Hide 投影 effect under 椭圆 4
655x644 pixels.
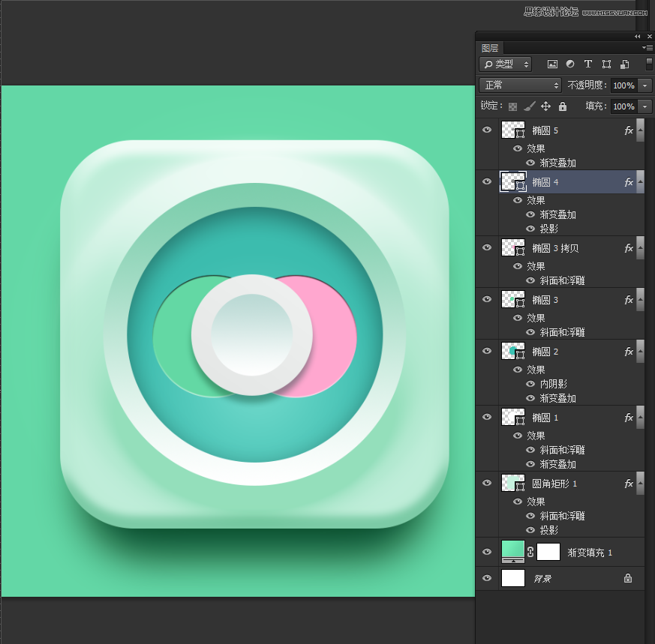(530, 229)
